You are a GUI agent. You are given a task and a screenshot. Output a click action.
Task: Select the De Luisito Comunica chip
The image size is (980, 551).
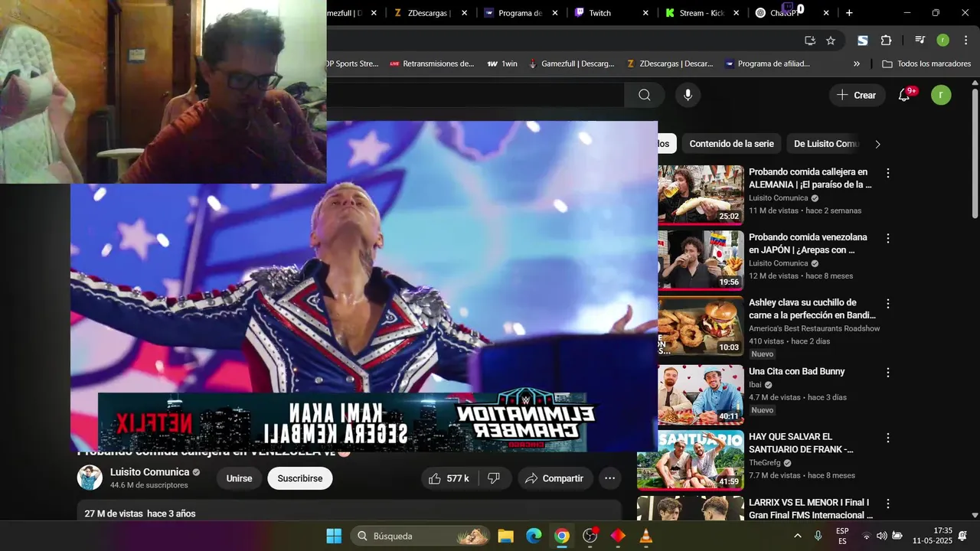826,144
